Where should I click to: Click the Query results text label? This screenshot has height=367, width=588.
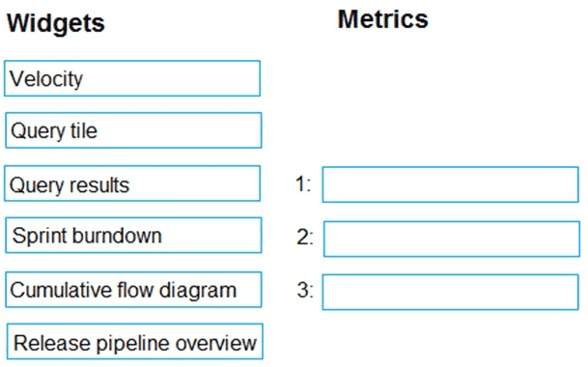click(x=70, y=185)
